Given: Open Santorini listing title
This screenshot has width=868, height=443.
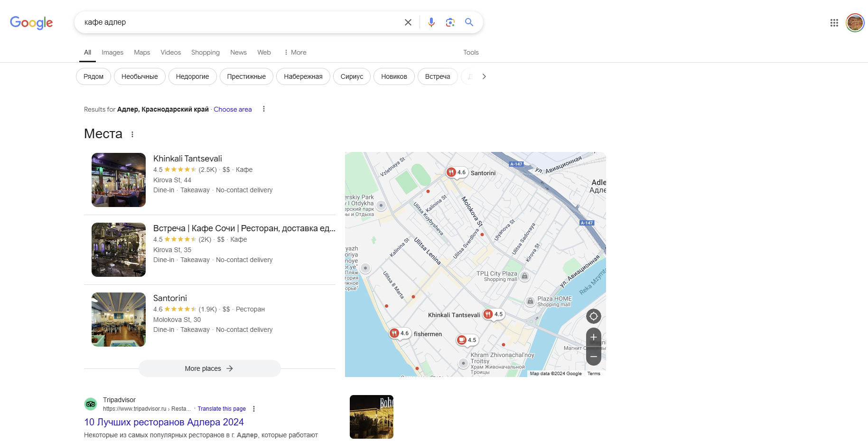Looking at the screenshot, I should (170, 298).
